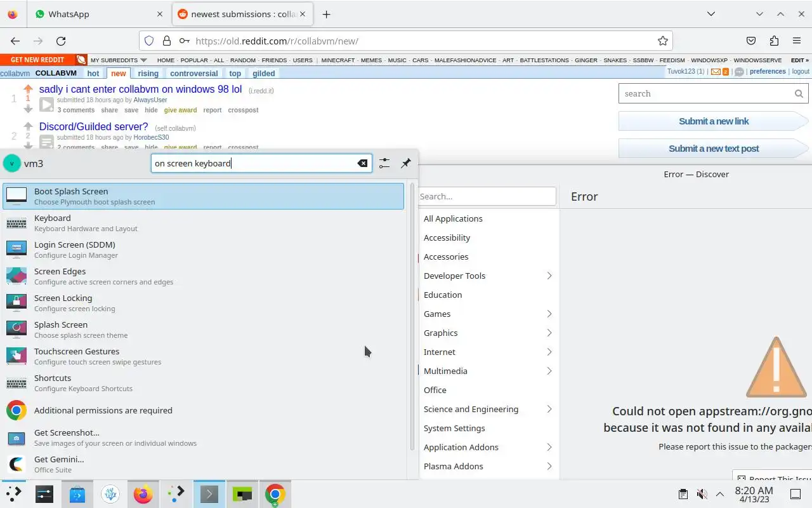Open Touchscreen Gestures settings icon
This screenshot has height=508, width=812.
(16, 356)
